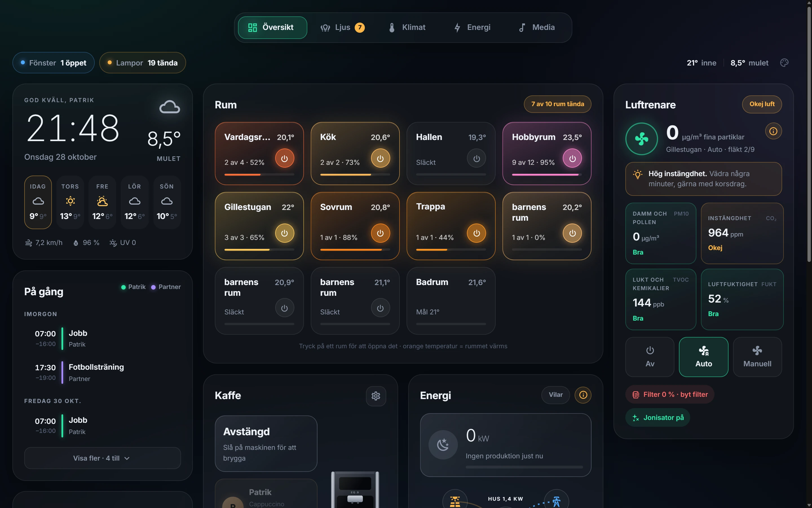Screen dimensions: 812x508
Task: Open the Luftrenare info icon
Action: [x=773, y=131]
